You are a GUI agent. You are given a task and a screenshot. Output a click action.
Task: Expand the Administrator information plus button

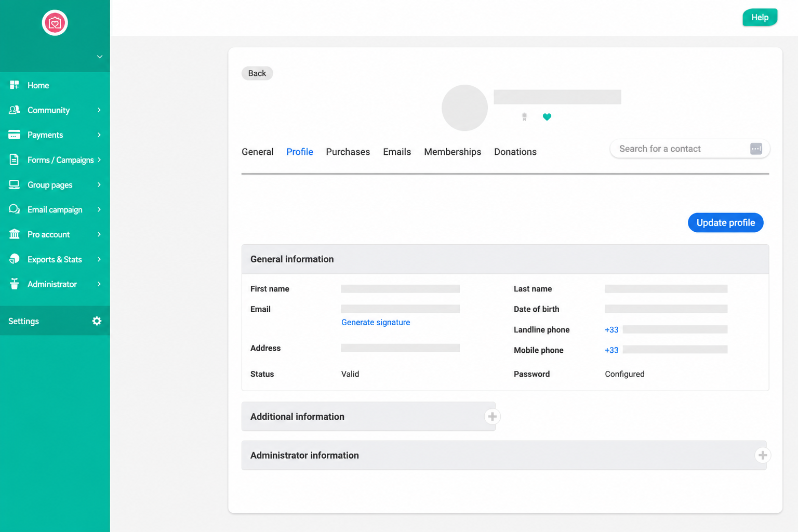(763, 456)
